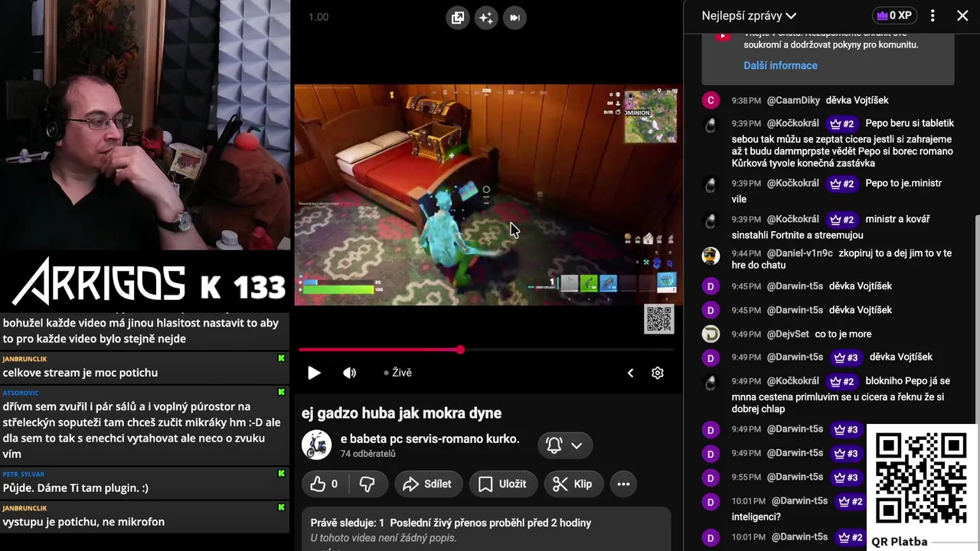Click Právě sleduje description box

click(486, 529)
